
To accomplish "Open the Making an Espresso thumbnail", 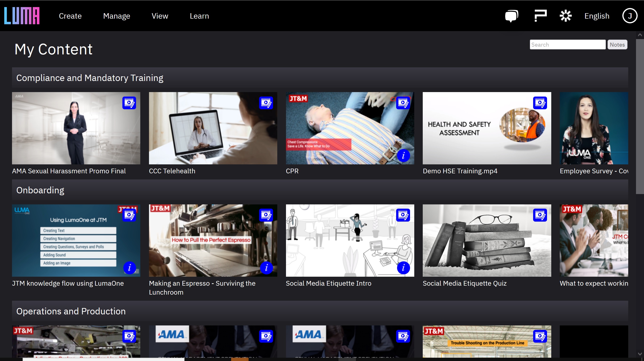I will coord(213,241).
